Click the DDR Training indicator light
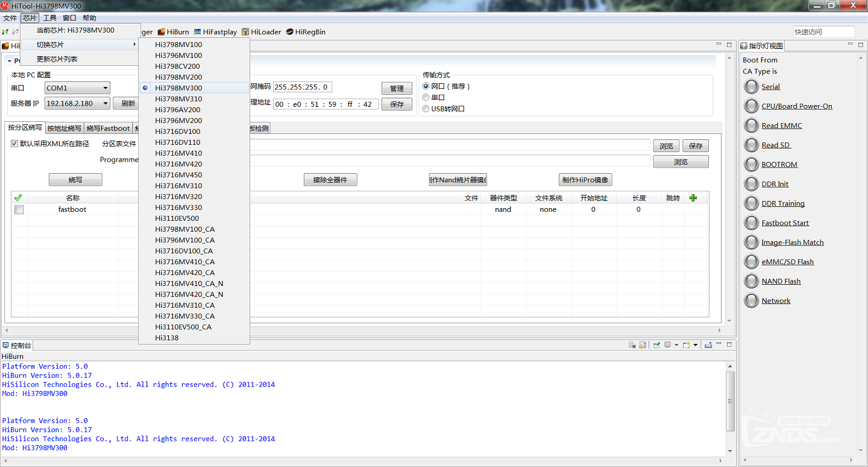This screenshot has width=868, height=467. pyautogui.click(x=751, y=203)
